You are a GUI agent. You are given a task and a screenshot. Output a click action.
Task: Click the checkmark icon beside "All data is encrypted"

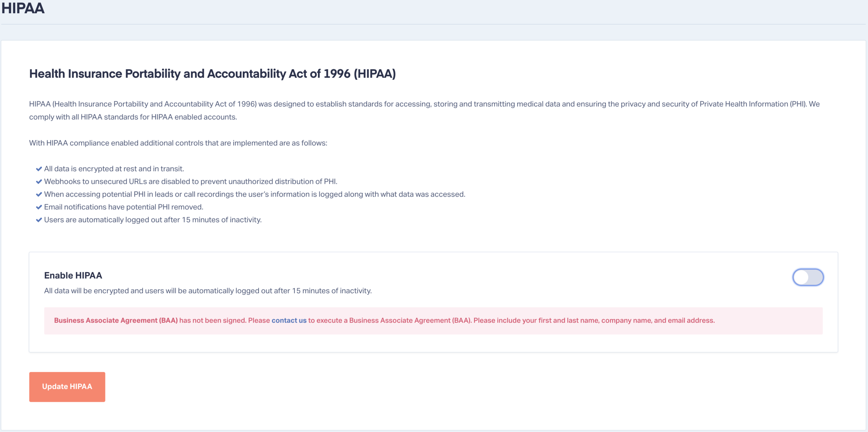point(38,168)
